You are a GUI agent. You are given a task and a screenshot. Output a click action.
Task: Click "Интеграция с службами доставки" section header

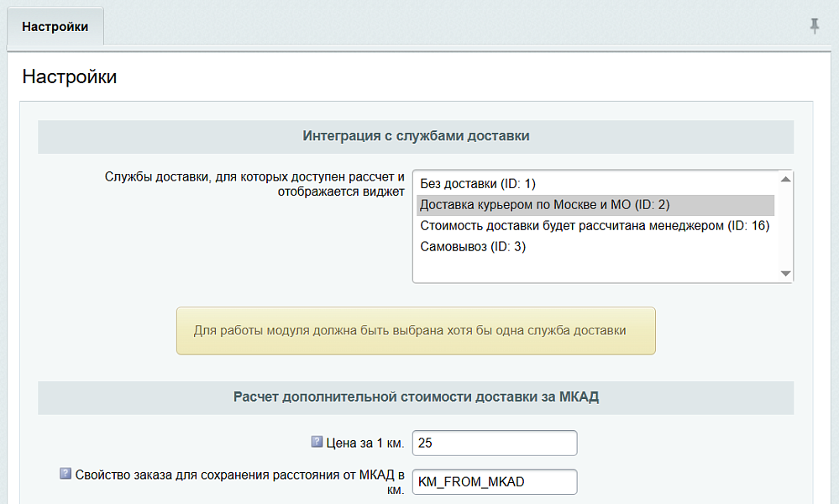tap(416, 136)
